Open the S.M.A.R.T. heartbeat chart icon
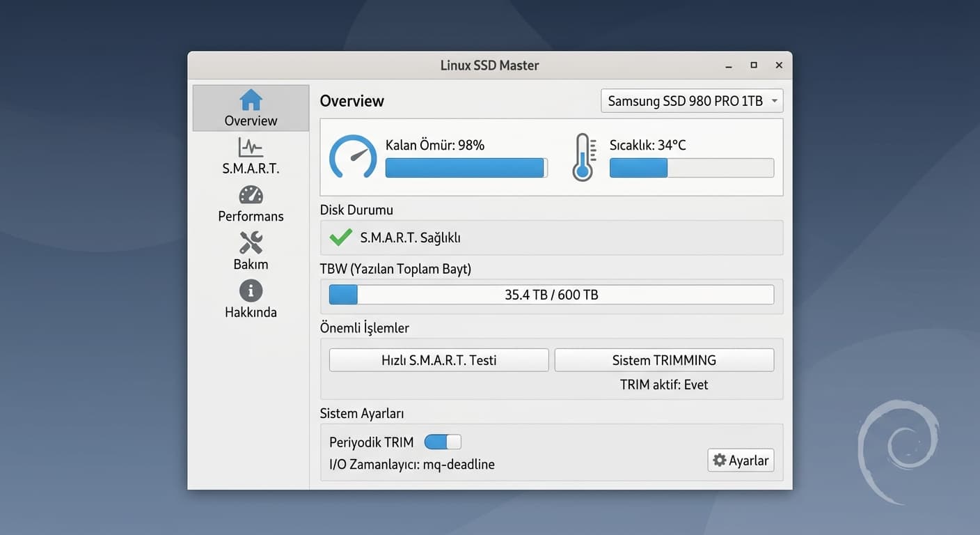The image size is (980, 535). coord(251,147)
